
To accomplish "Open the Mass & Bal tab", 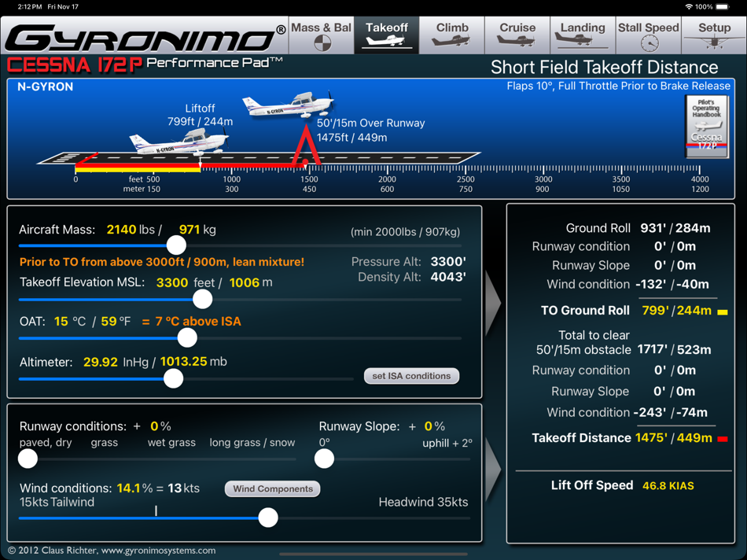I will (321, 35).
